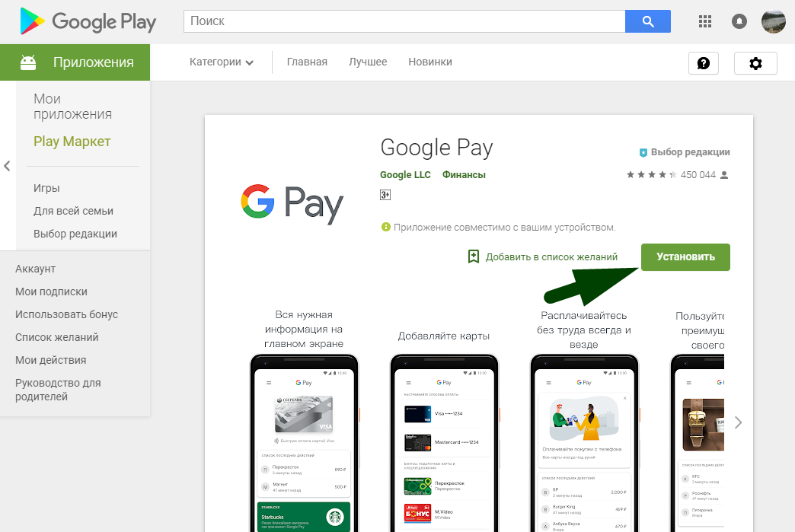Open the Добавляйте карты screenshot thumbnail

444,443
